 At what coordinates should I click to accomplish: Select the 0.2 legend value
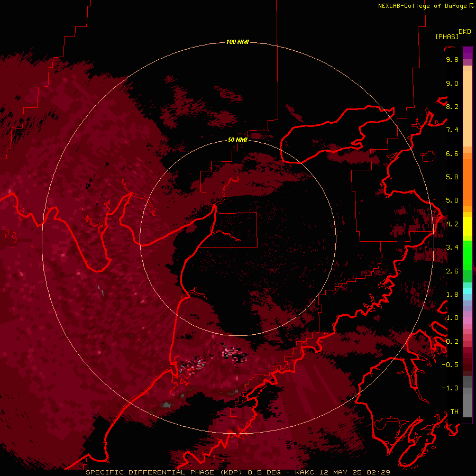click(452, 342)
